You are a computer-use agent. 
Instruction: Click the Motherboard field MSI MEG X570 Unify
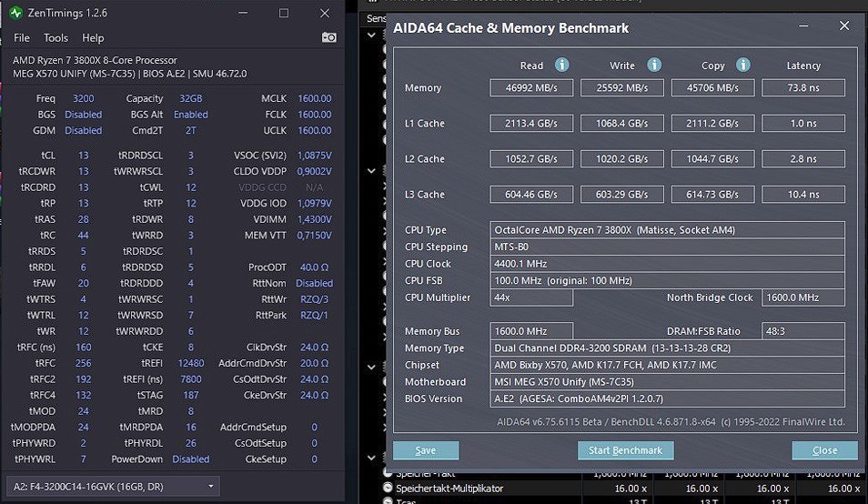coord(667,382)
